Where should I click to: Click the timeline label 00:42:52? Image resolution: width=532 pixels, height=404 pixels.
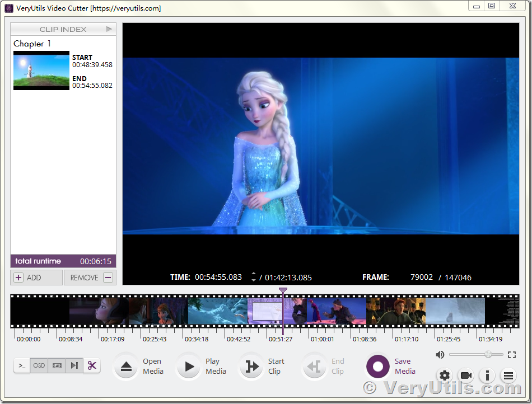(239, 339)
